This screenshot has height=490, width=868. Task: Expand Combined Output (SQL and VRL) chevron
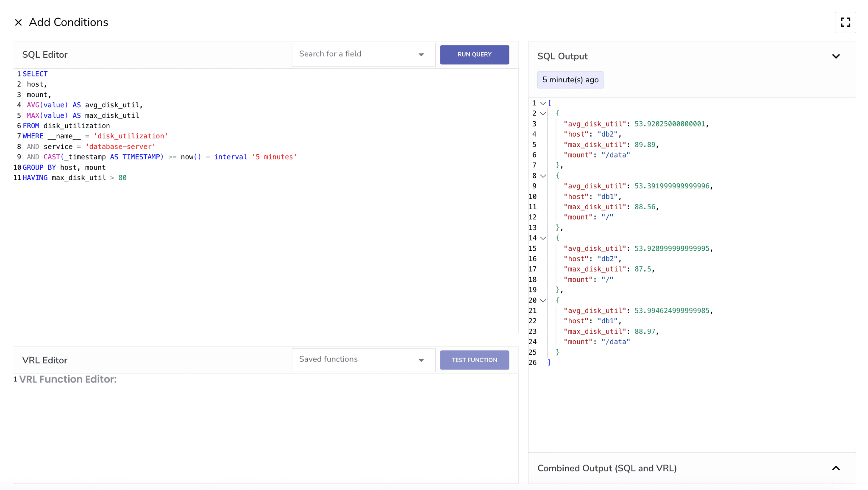[836, 468]
